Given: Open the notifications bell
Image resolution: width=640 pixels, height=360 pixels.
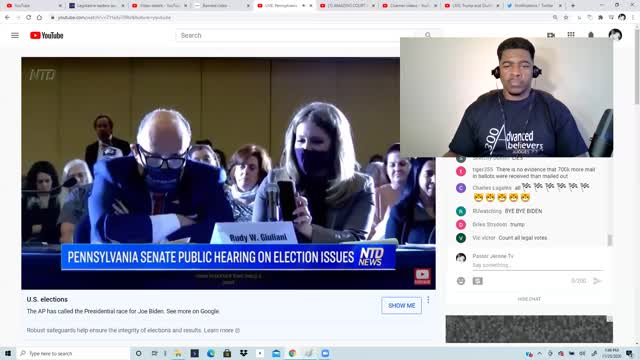Looking at the screenshot, I should (591, 35).
